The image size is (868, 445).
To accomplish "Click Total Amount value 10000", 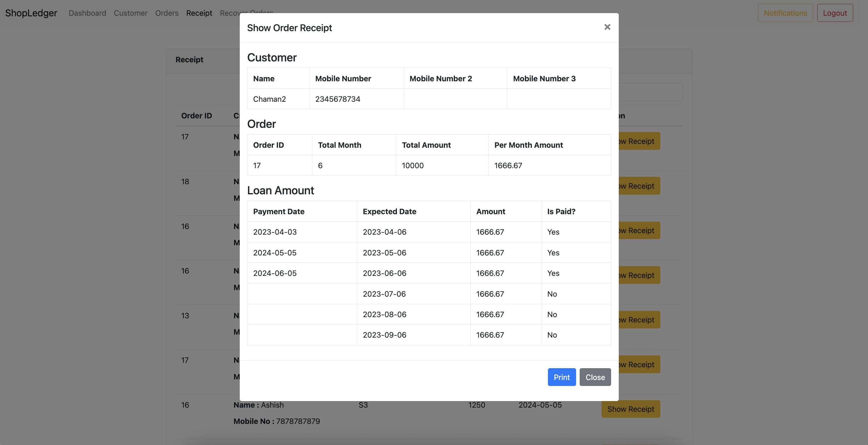I will [412, 166].
